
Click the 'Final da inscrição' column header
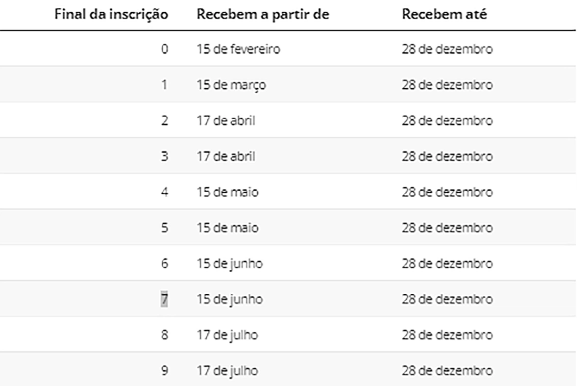click(x=111, y=15)
